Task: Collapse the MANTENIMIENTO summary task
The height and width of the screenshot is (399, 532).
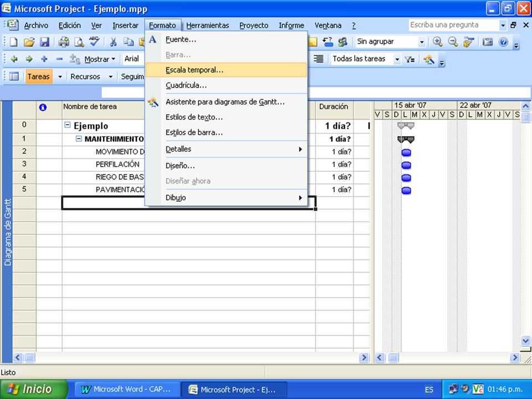Action: click(79, 139)
